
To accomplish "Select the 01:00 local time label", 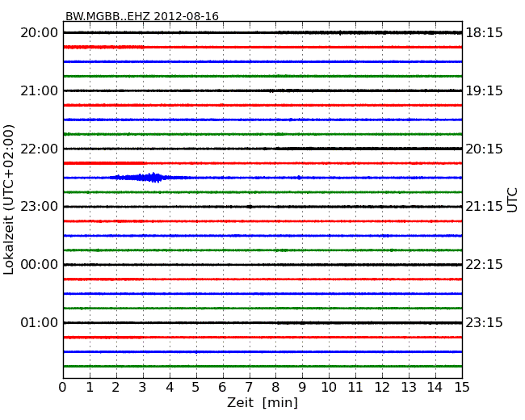I will (x=40, y=322).
